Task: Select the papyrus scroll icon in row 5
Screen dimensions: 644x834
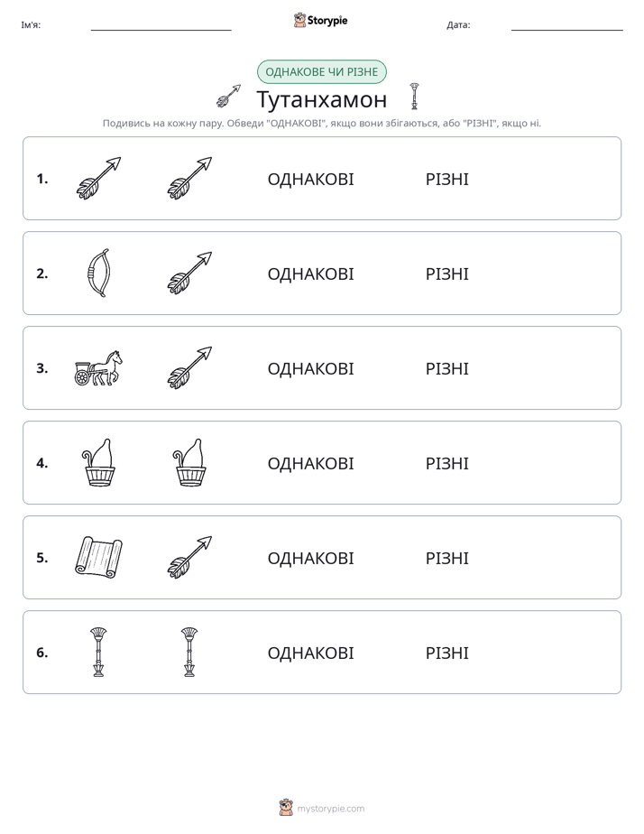Action: (98, 558)
